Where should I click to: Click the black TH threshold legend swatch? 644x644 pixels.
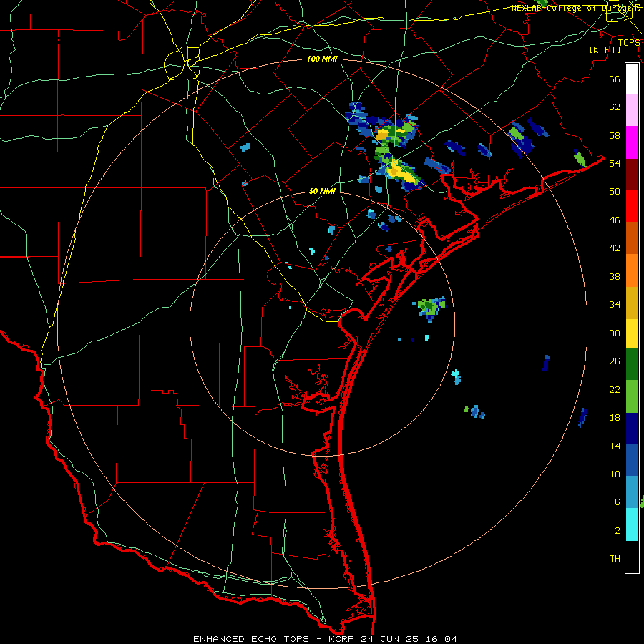(x=632, y=557)
